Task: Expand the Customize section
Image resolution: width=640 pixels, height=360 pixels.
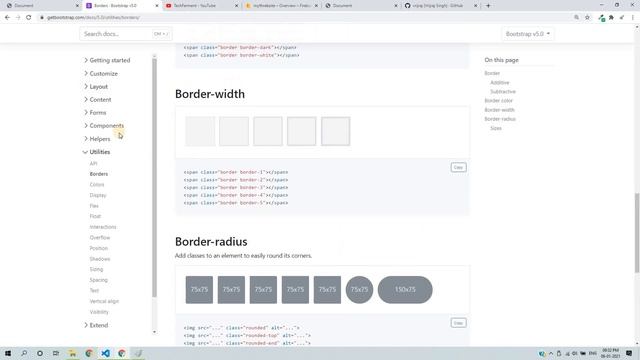Action: [x=101, y=73]
